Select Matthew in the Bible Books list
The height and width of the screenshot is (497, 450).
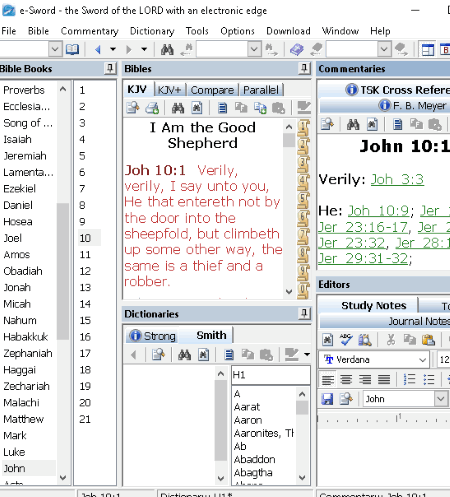[x=24, y=419]
